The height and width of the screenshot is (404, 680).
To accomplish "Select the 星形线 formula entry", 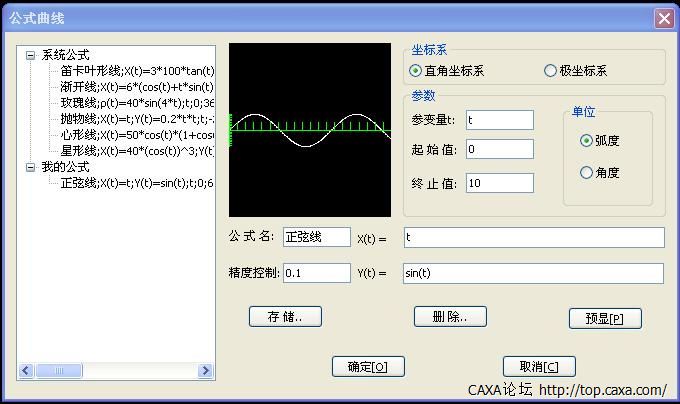I will (x=137, y=151).
